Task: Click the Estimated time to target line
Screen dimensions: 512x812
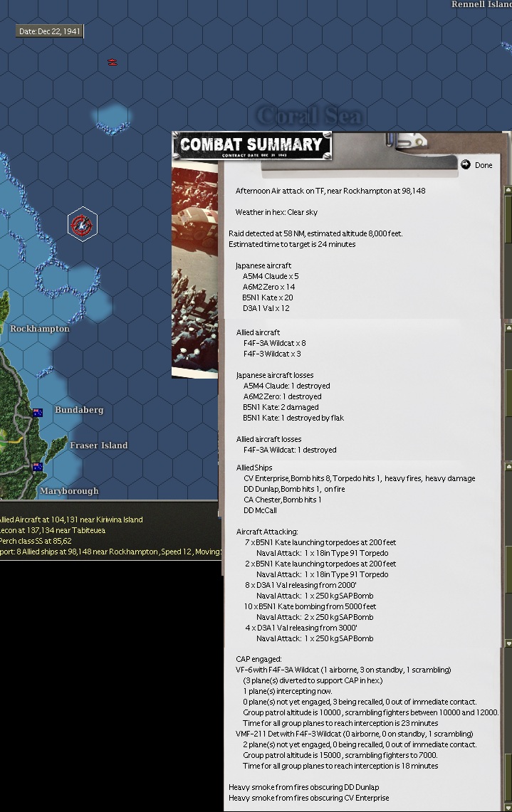Action: [x=292, y=244]
